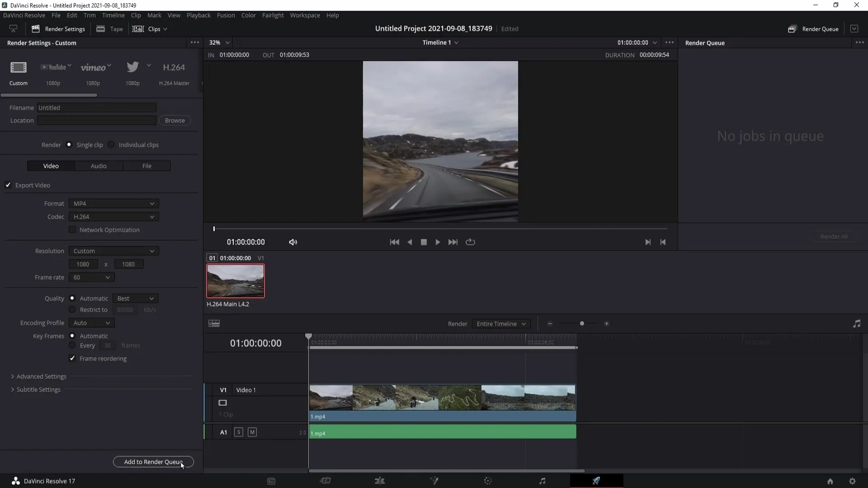Toggle Render Settings panel button
868x488 pixels.
coord(58,29)
